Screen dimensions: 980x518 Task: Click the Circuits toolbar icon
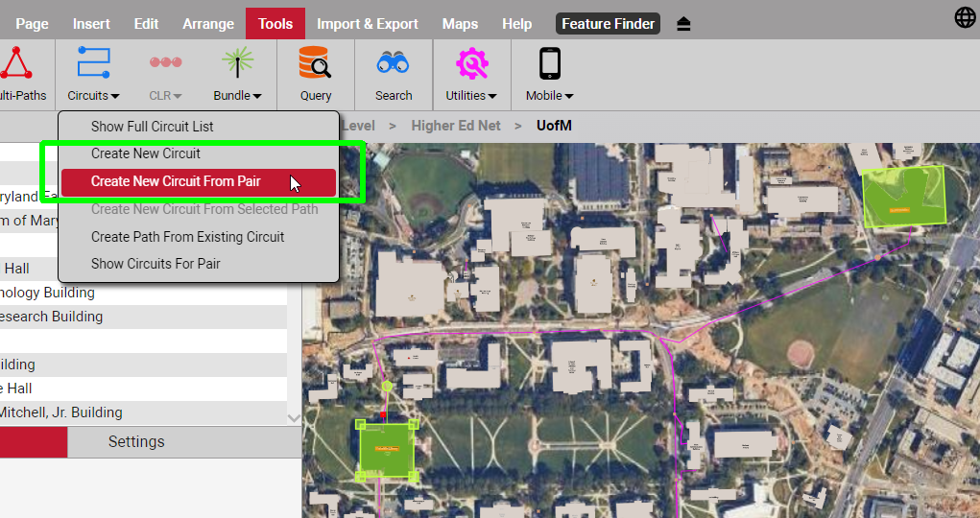click(93, 62)
